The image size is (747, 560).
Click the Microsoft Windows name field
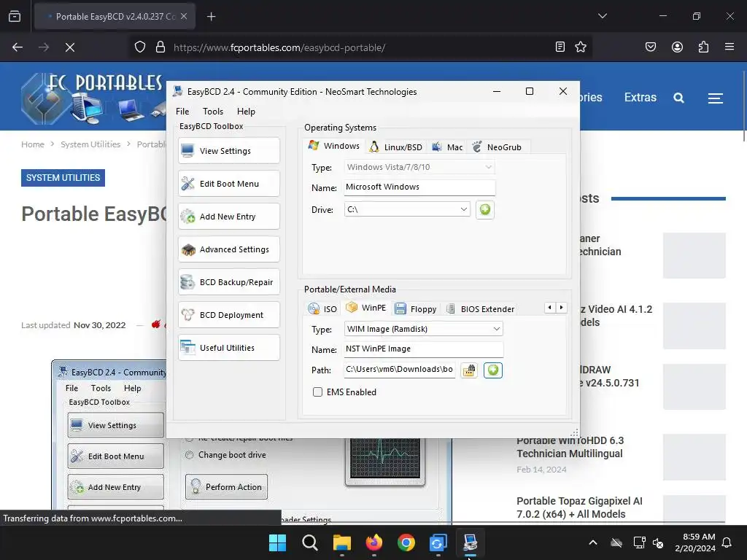coord(419,187)
